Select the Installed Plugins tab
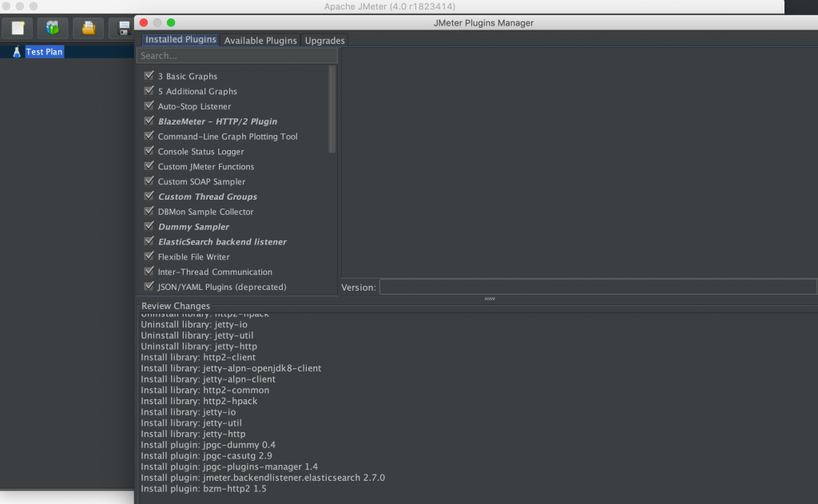 [x=181, y=40]
